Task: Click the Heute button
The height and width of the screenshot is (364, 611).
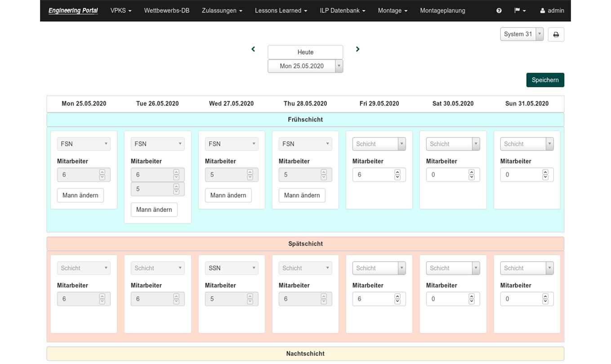Action: pyautogui.click(x=305, y=52)
